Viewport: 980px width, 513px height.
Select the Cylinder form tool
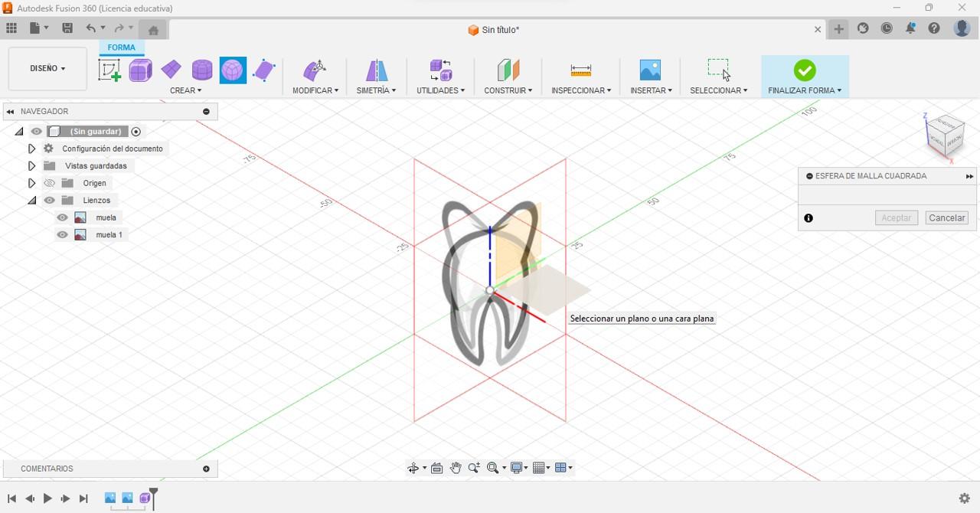click(x=202, y=70)
